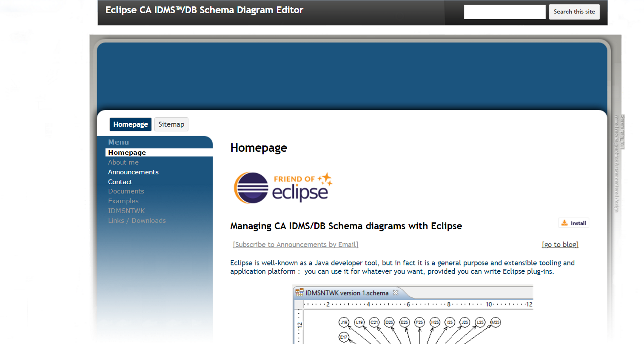Open Documents in the sidebar menu
Image resolution: width=644 pixels, height=344 pixels.
click(126, 191)
